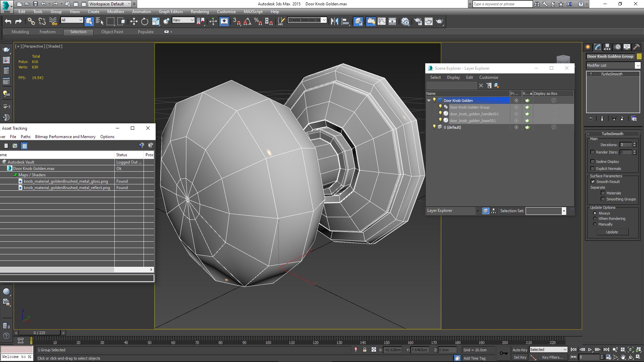Open the View reference coordinate dropdown

pos(183,20)
